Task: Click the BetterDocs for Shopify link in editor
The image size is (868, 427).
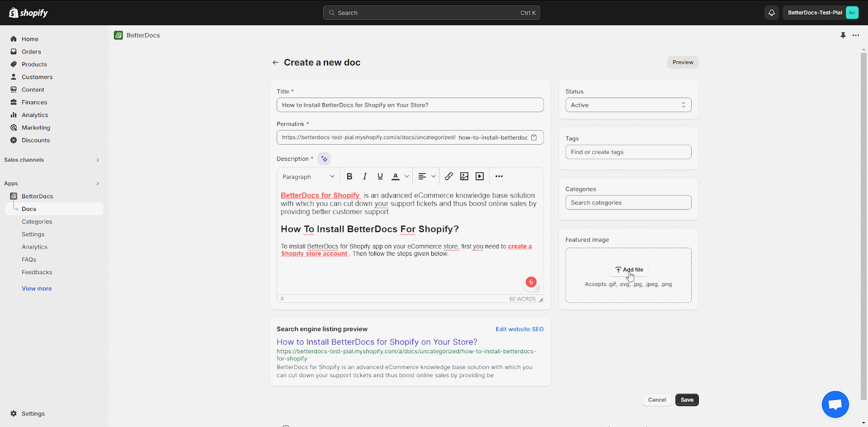Action: pos(320,196)
